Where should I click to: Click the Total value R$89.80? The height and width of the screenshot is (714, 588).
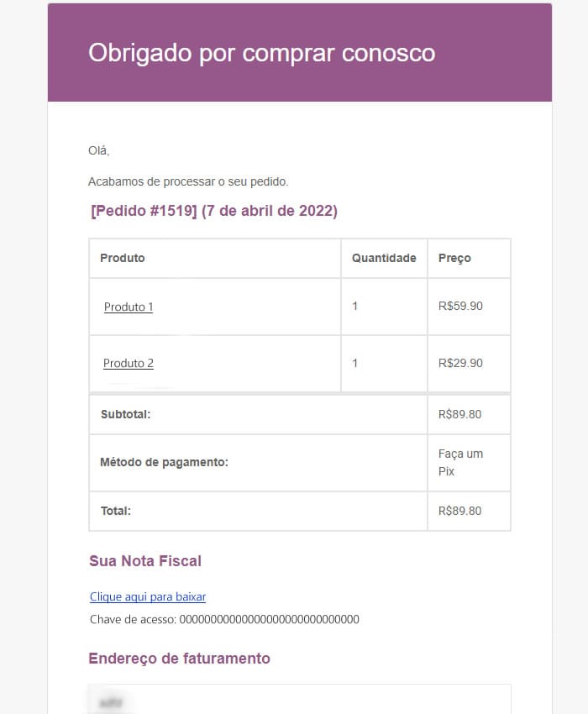point(460,511)
